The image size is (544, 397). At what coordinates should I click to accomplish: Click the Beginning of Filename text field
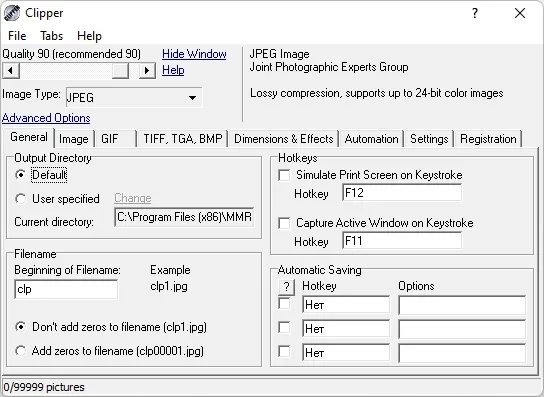tap(66, 289)
